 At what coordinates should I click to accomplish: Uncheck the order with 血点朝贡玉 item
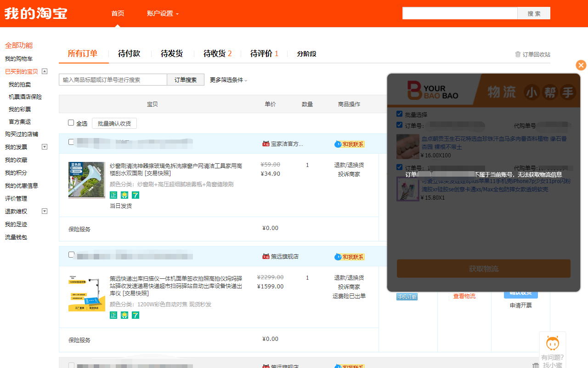(399, 125)
